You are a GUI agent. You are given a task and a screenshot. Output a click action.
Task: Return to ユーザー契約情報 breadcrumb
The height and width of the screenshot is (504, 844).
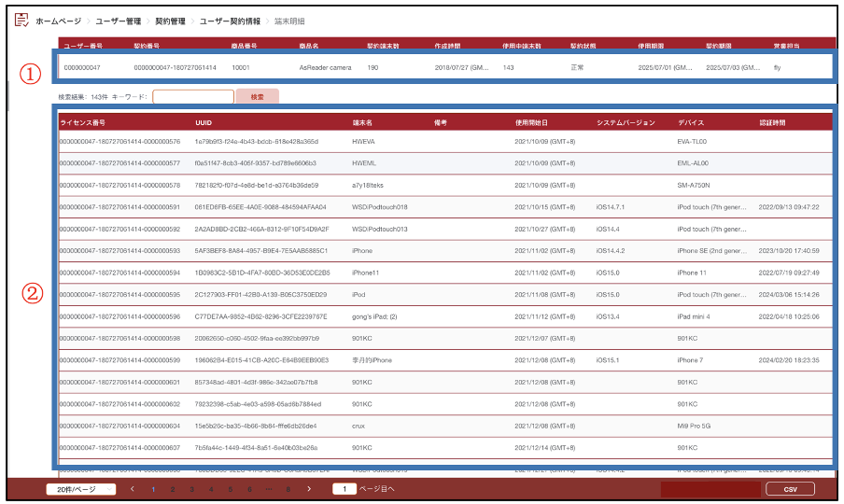coord(230,21)
